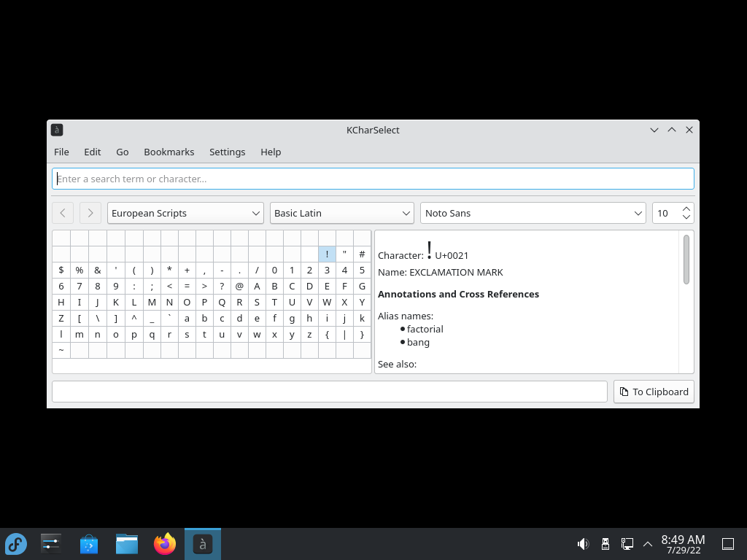Click the KCharSelect title bar app icon
Viewport: 747px width, 560px height.
pos(57,130)
